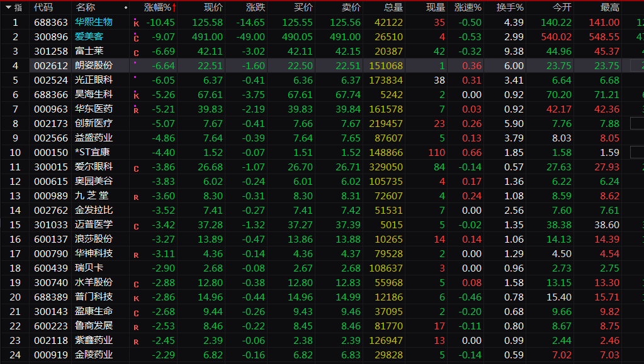This screenshot has height=364, width=644.
Task: Open the 华熙生物 stock name link
Action: point(94,22)
